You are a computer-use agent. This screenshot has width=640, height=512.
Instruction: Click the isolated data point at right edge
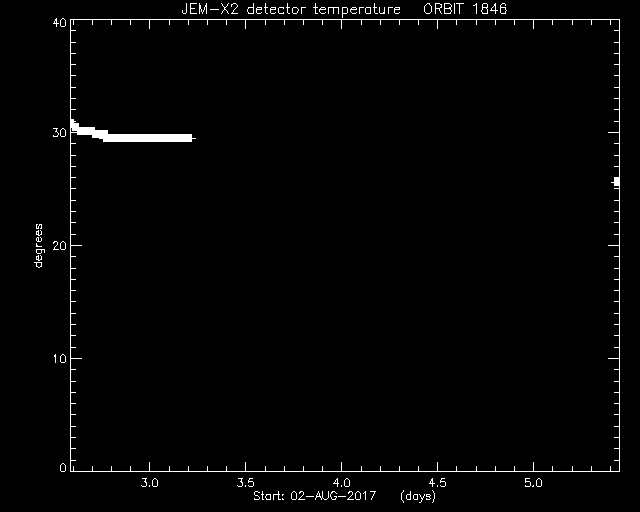pyautogui.click(x=616, y=182)
